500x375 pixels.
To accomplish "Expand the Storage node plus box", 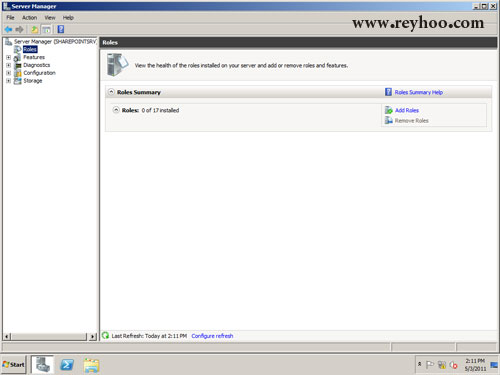I will tap(8, 81).
